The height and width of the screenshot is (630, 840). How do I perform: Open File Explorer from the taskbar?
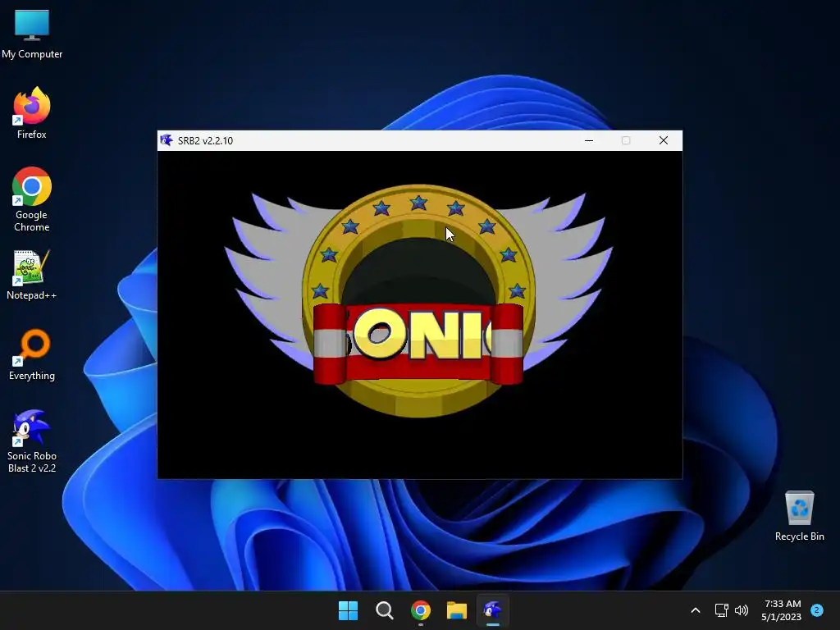[x=457, y=610]
